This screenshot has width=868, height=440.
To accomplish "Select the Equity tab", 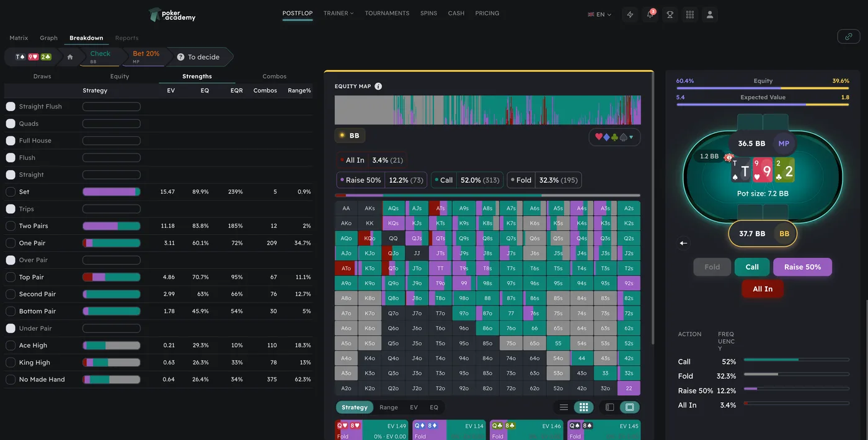I will pyautogui.click(x=120, y=76).
